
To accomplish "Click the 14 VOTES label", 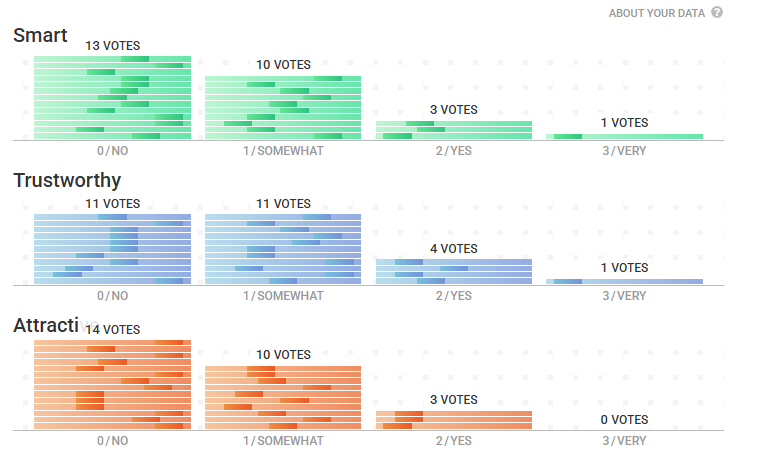I will [113, 330].
